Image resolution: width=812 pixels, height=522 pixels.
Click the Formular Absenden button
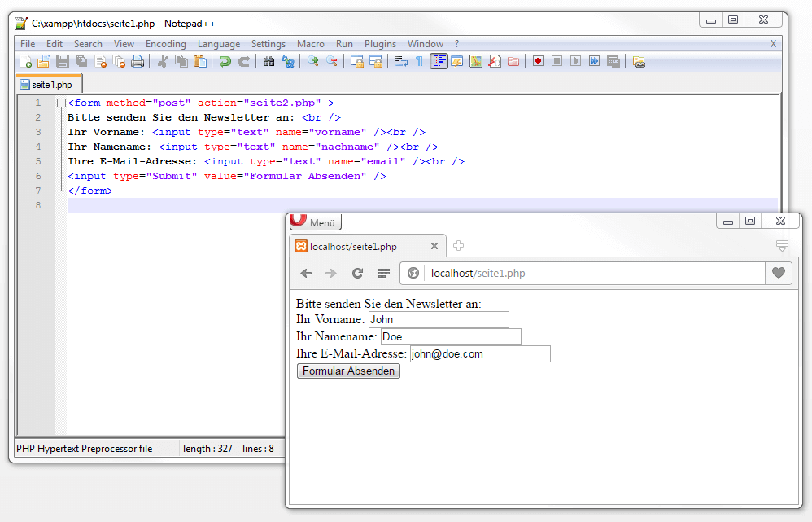tap(348, 371)
